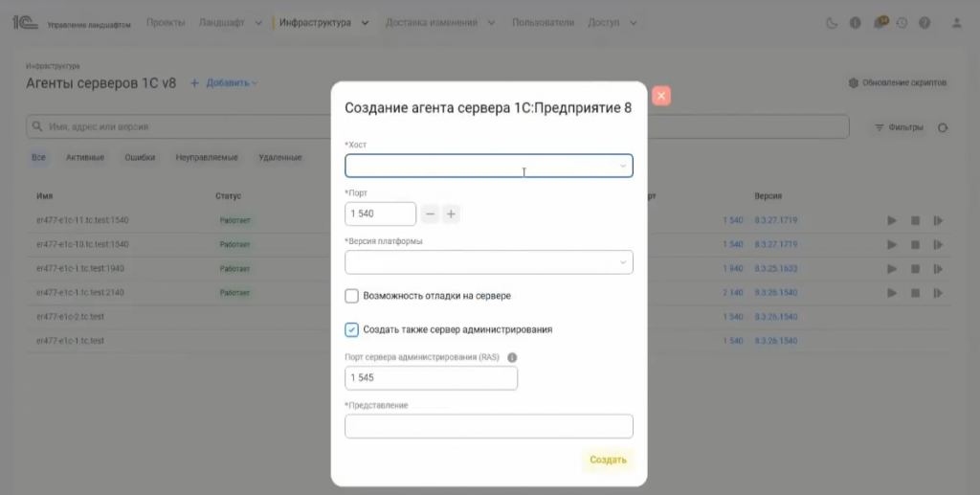This screenshot has height=495, width=980.
Task: Click Добавить dropdown button
Action: coord(224,82)
